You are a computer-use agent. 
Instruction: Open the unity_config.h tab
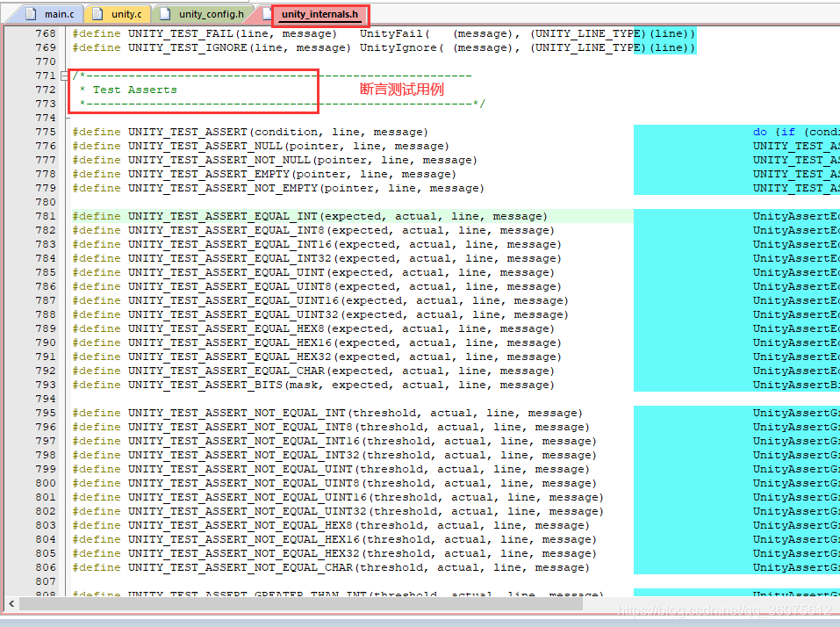tap(209, 14)
